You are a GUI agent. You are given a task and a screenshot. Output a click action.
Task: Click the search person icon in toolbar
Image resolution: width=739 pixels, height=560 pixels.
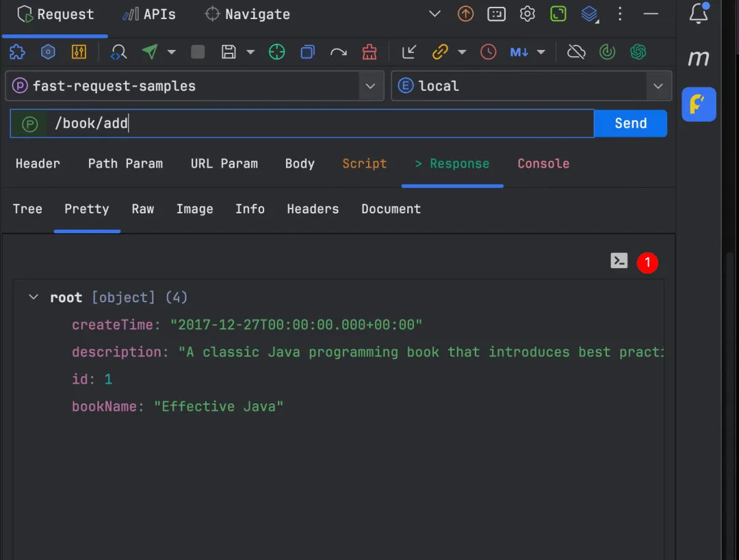[x=118, y=52]
